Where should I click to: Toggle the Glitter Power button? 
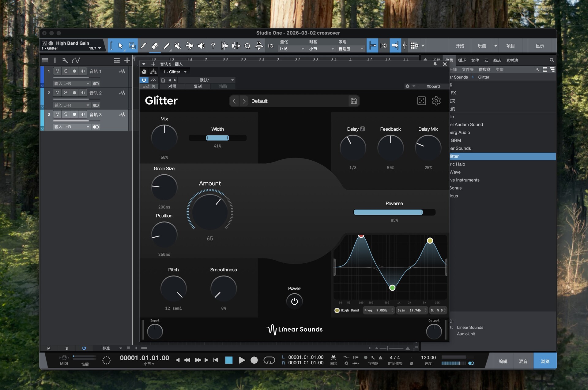(294, 301)
